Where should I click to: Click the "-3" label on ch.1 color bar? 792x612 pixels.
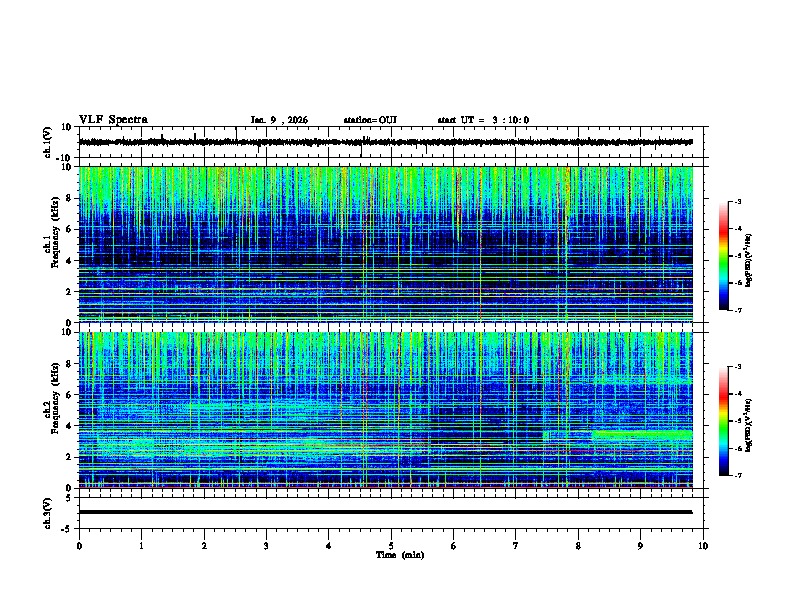pos(737,201)
